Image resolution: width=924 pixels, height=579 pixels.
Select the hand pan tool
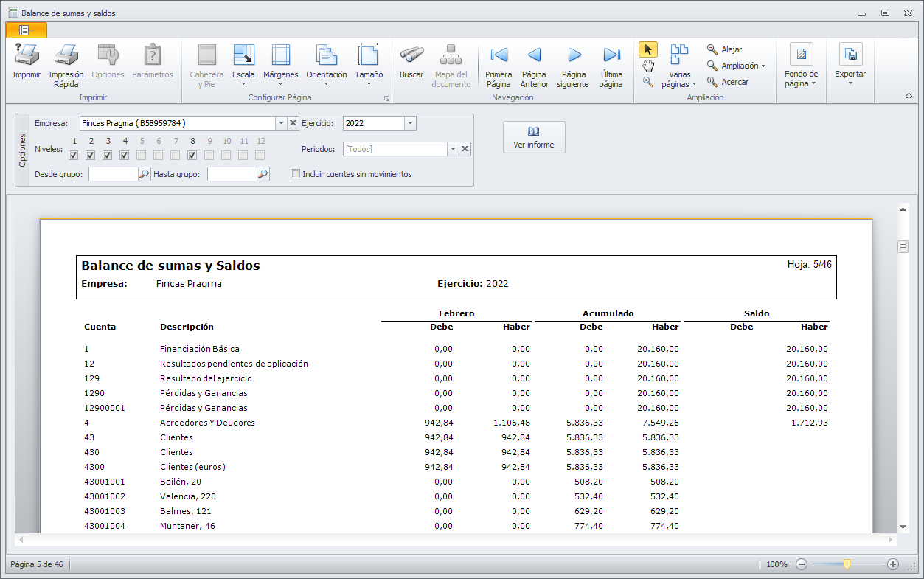click(647, 66)
